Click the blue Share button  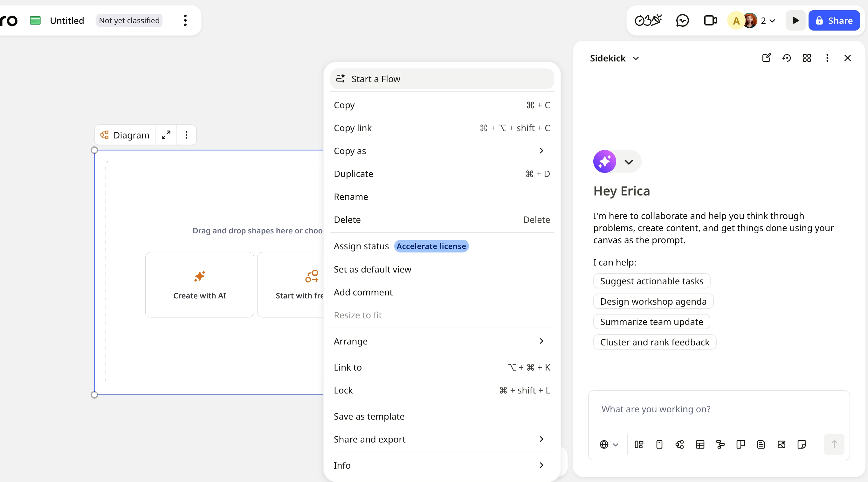tap(834, 21)
